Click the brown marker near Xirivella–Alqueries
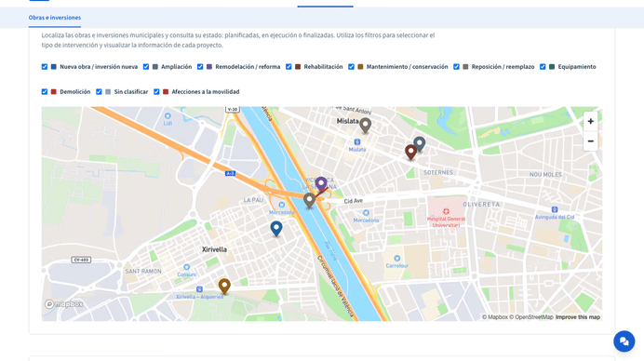 [x=224, y=286]
